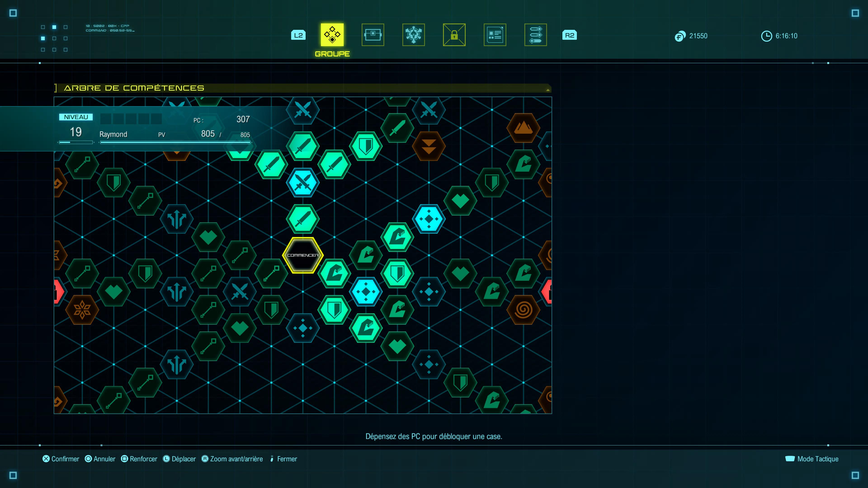Open the document log menu icon

coord(495,35)
